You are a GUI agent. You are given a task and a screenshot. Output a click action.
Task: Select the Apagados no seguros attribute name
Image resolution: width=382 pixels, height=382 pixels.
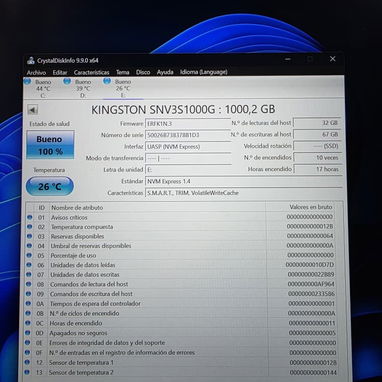[78, 333]
